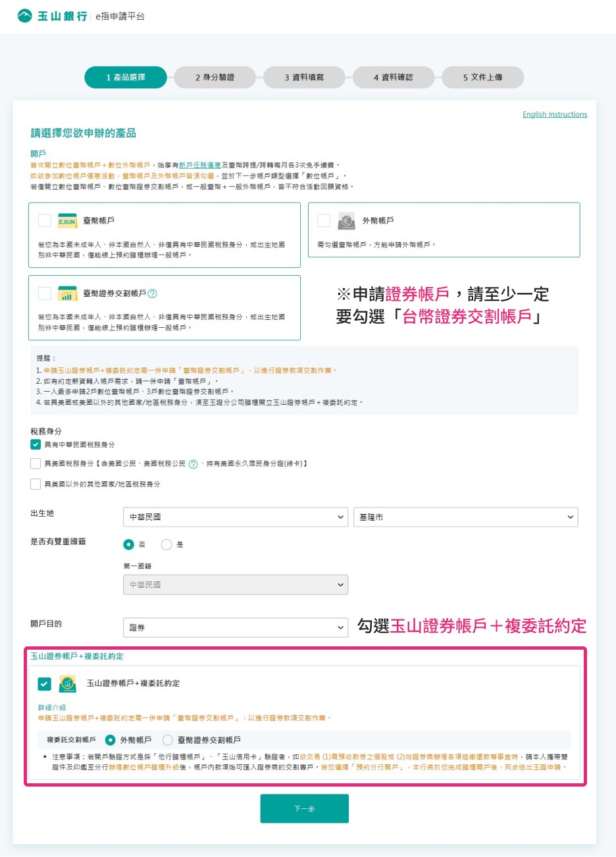Click step 4 資料確認 tab
The image size is (616, 857).
394,77
